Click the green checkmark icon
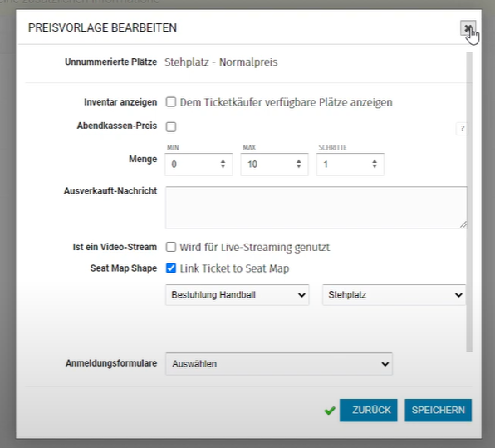The height and width of the screenshot is (448, 495). pyautogui.click(x=330, y=411)
